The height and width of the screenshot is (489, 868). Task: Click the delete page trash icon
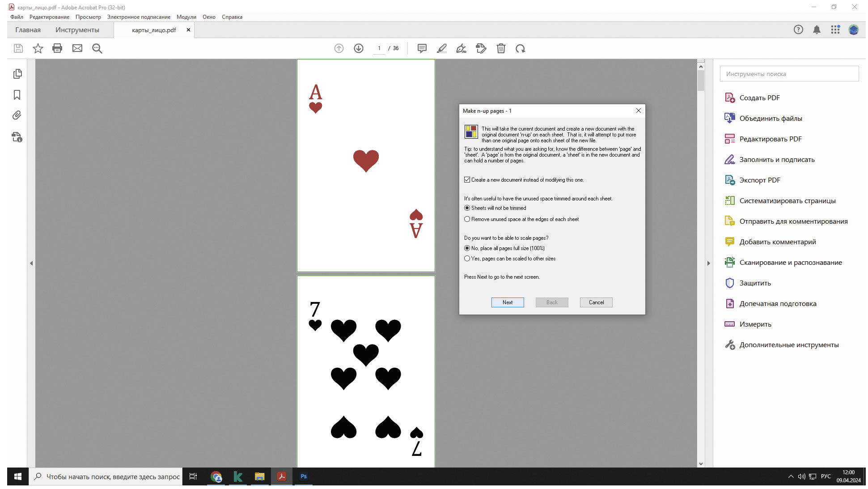tap(501, 48)
